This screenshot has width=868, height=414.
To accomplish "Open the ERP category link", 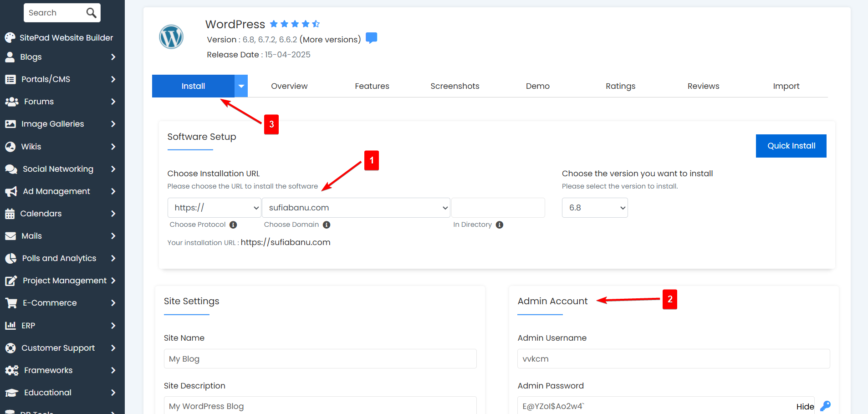I will [28, 326].
